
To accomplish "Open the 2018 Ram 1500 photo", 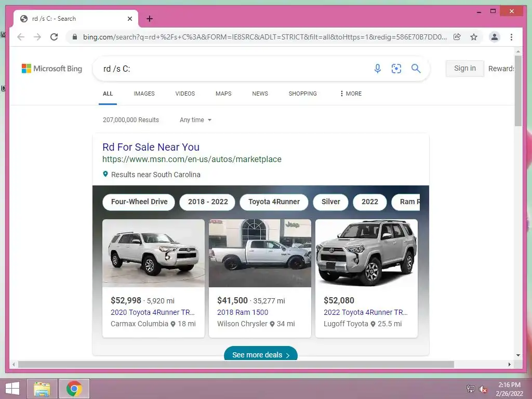I will 260,253.
